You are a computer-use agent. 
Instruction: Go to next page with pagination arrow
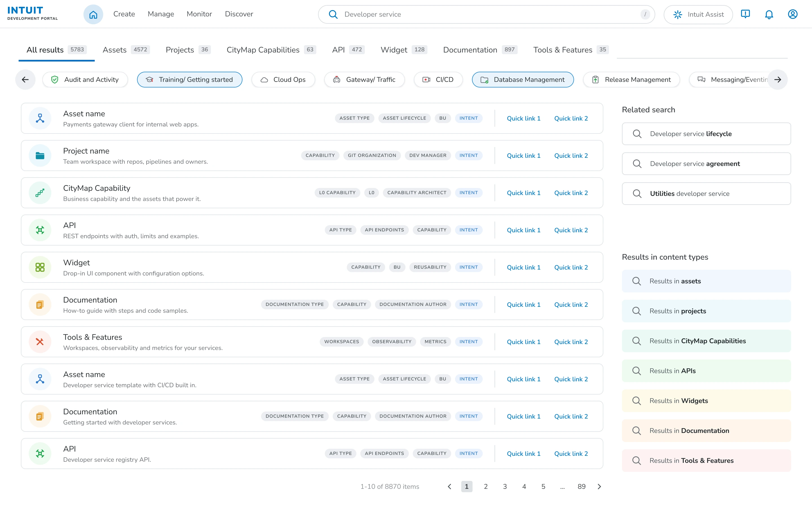(599, 487)
